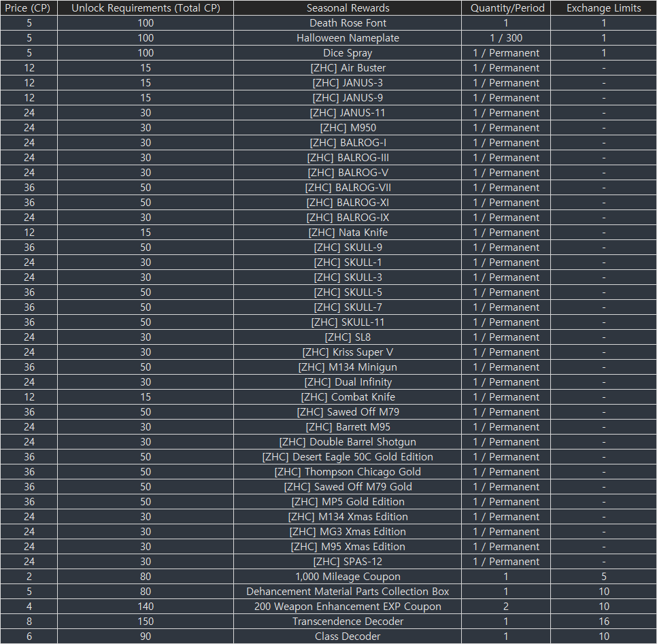Screen dimensions: 657x644
Task: Click the [ZHC] BALROG-VII reward cell
Action: pos(348,188)
